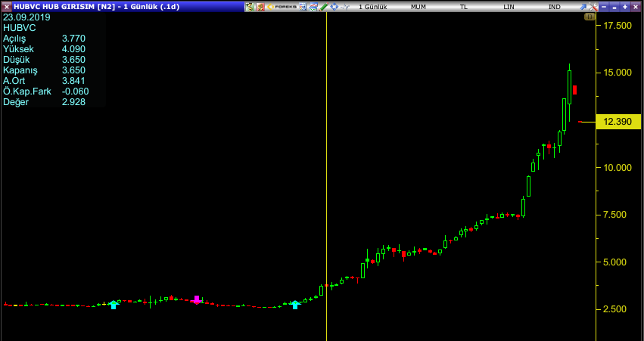Open the blue grid list icon
Screen dimensions: 644x341
pyautogui.click(x=302, y=7)
